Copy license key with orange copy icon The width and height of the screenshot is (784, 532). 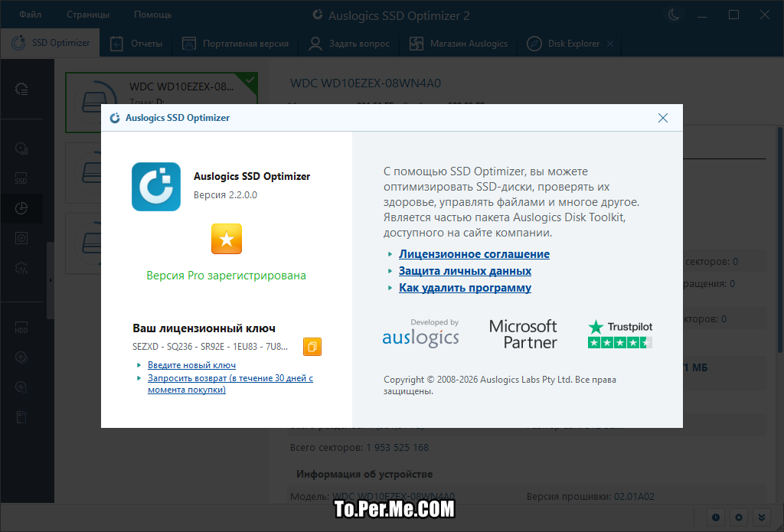coord(312,347)
